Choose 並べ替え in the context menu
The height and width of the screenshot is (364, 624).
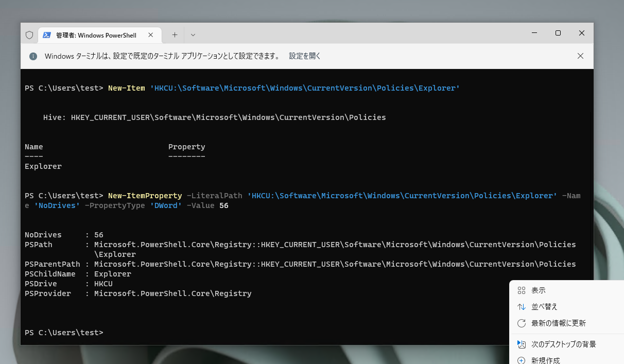[x=566, y=307]
